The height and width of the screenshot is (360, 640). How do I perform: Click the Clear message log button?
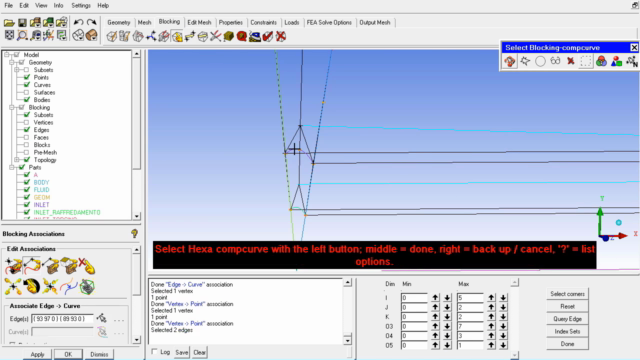[x=199, y=352]
